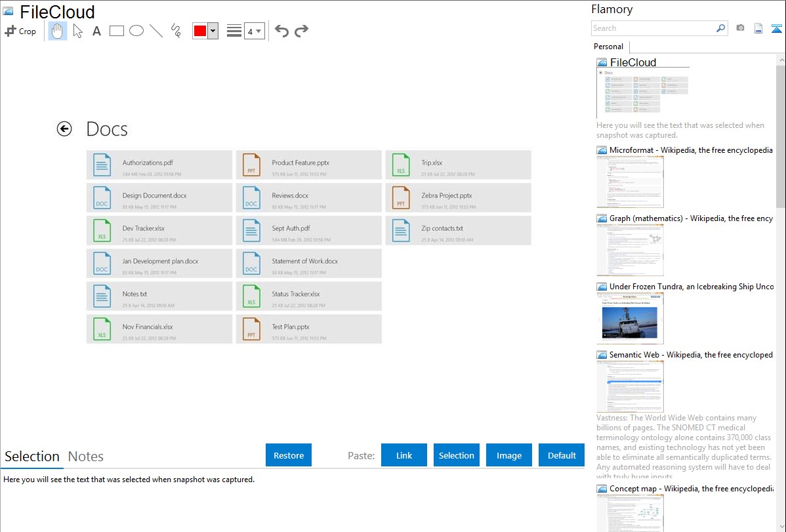Click the snapshot list scrollbar
The image size is (786, 532).
point(781,136)
